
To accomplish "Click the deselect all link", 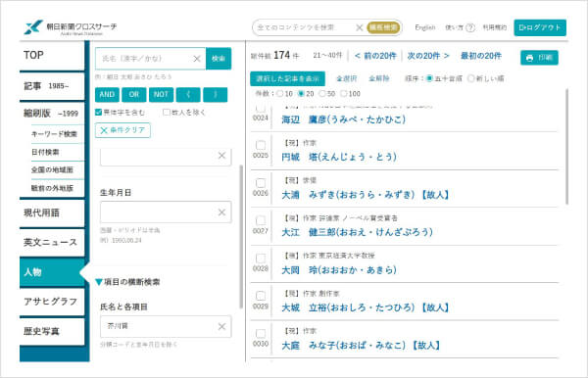I will (x=378, y=78).
